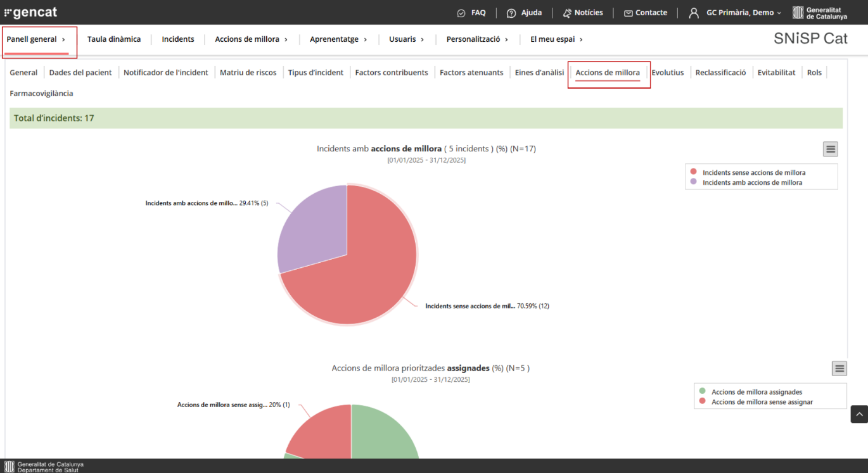Select the Accions de millora sub-tab
This screenshot has height=473, width=868.
(x=608, y=73)
